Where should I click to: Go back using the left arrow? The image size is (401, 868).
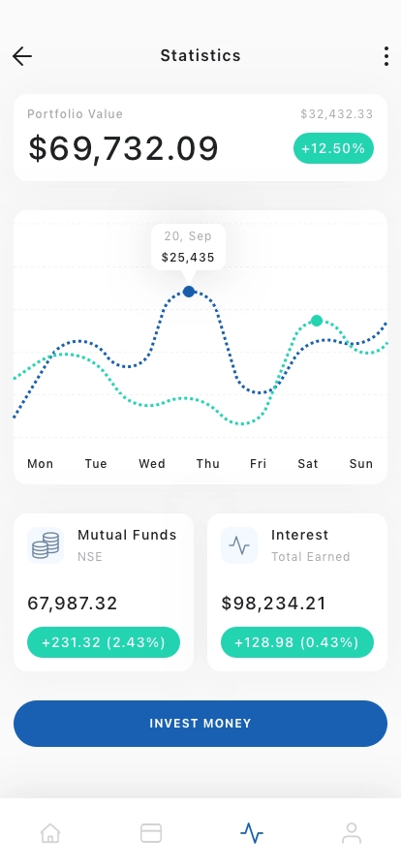point(22,56)
